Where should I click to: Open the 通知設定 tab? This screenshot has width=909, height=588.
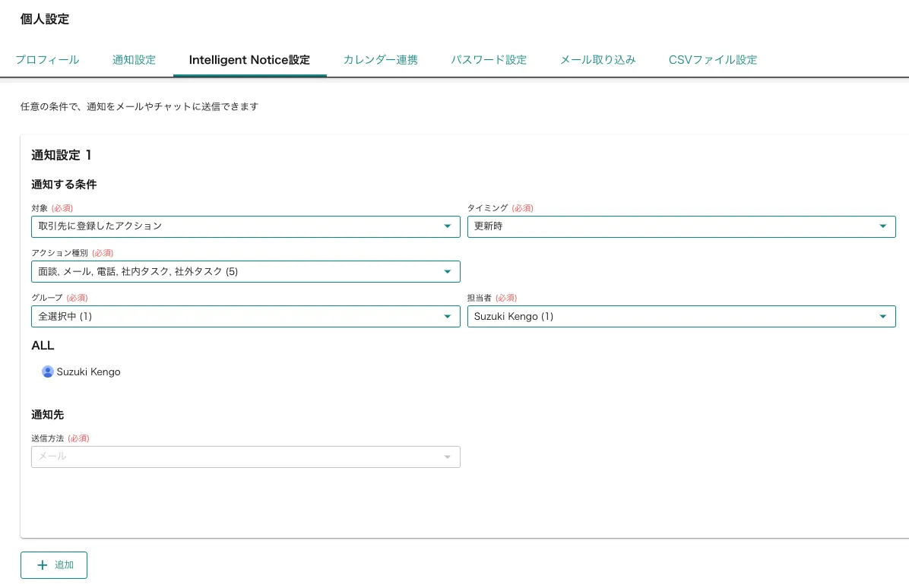(x=134, y=59)
